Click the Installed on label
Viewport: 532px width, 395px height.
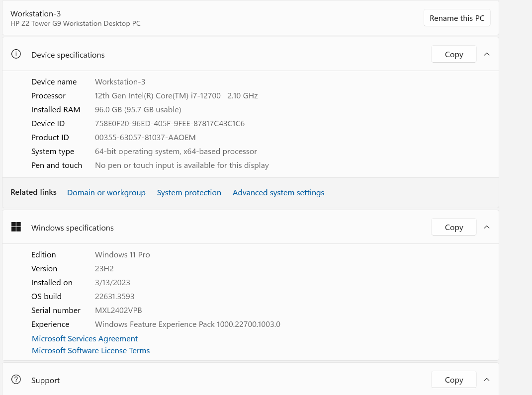[52, 282]
